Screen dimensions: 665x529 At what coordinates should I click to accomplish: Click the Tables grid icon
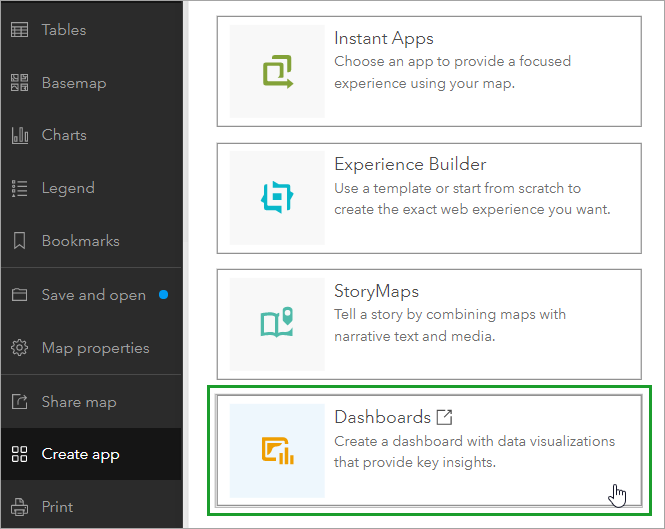(20, 30)
